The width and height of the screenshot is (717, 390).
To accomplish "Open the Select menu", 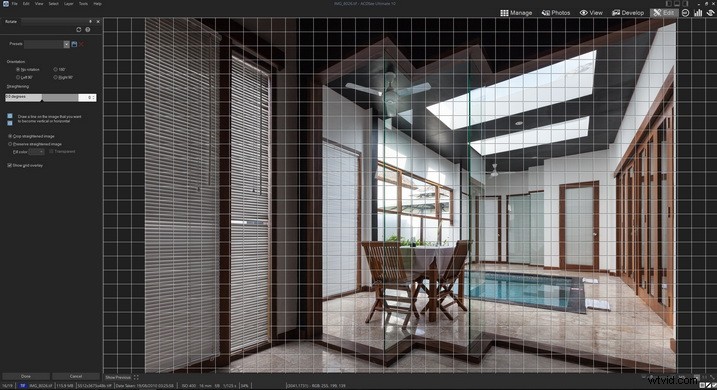I will [x=54, y=4].
